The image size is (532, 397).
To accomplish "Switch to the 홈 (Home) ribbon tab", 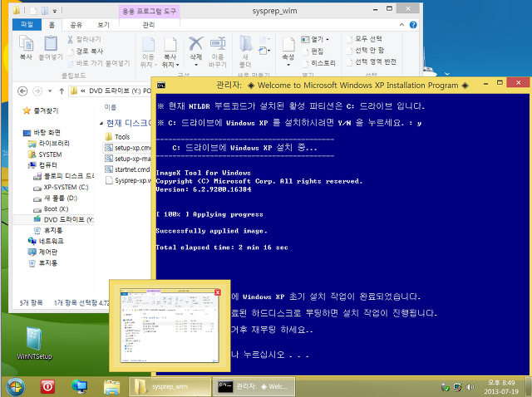I will click(52, 24).
